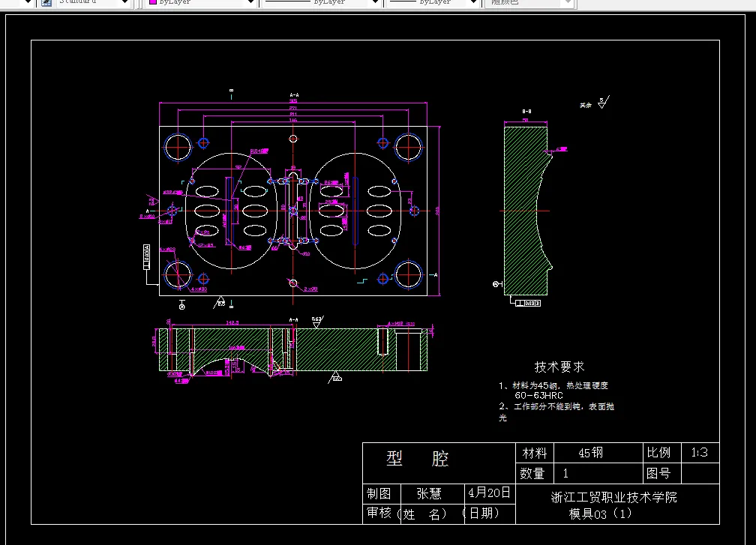Select the small hole at top center of plate
The height and width of the screenshot is (545, 756).
pyautogui.click(x=293, y=139)
